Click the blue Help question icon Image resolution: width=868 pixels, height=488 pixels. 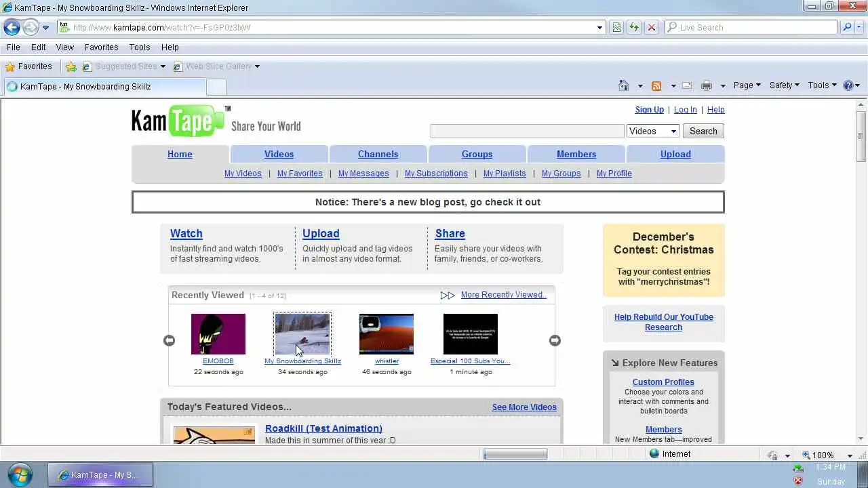pyautogui.click(x=848, y=85)
